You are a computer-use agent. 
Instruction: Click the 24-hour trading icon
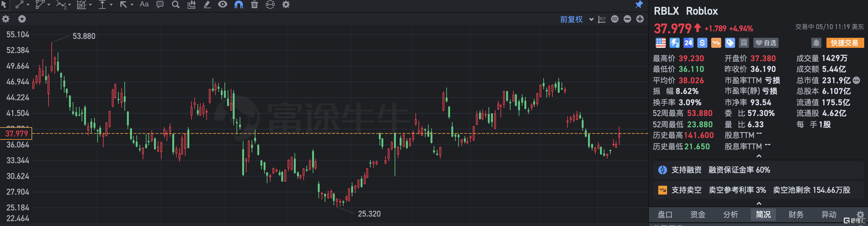pyautogui.click(x=688, y=43)
